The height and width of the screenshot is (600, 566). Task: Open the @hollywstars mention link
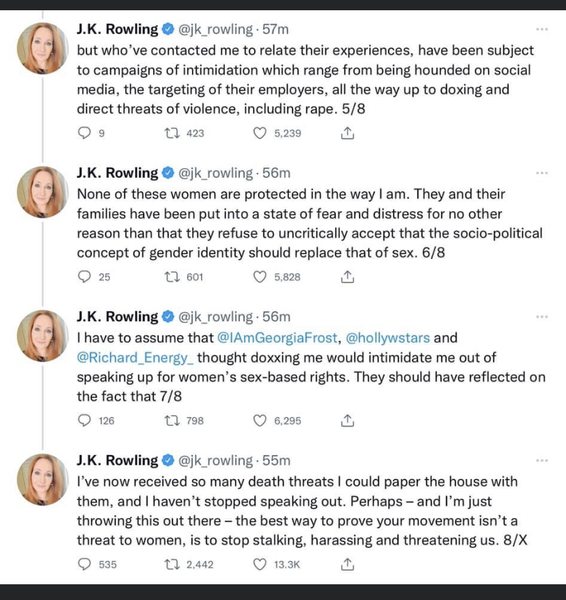pos(388,338)
